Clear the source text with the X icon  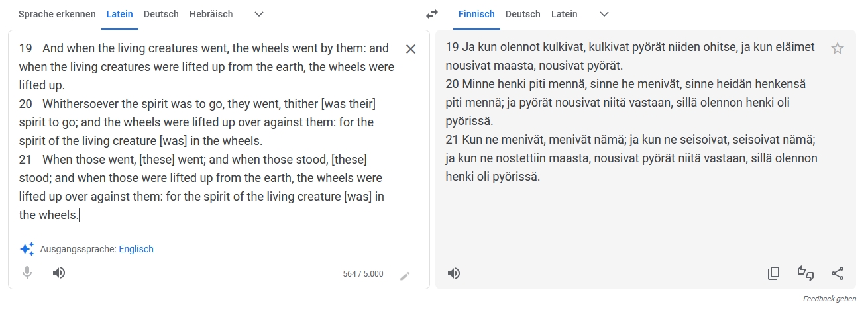point(411,49)
